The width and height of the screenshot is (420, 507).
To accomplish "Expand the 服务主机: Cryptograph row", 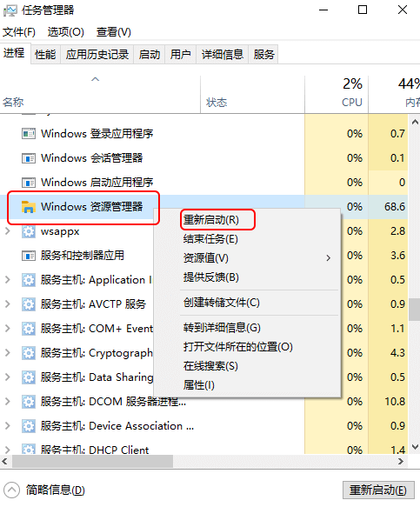I will click(8, 353).
